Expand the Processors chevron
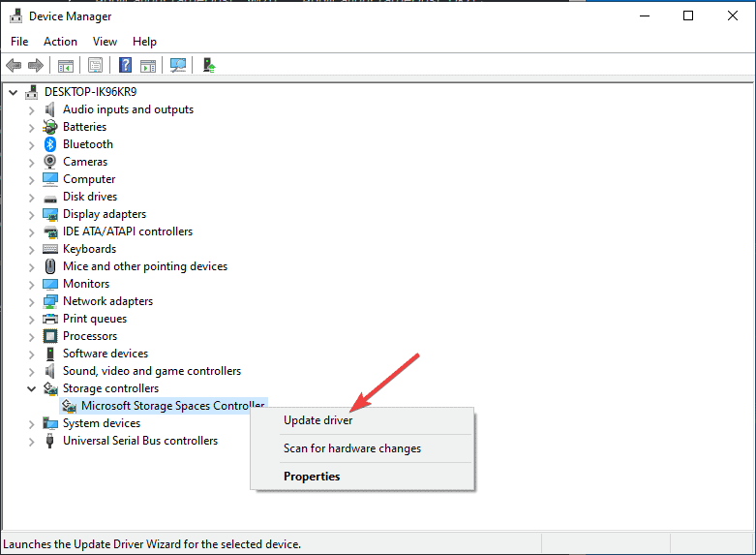The image size is (756, 555). coord(31,337)
